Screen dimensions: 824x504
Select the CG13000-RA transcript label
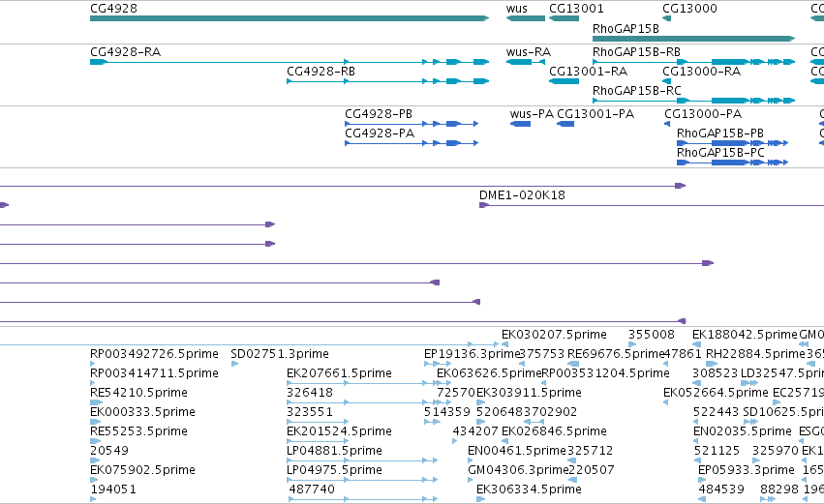[x=701, y=72]
